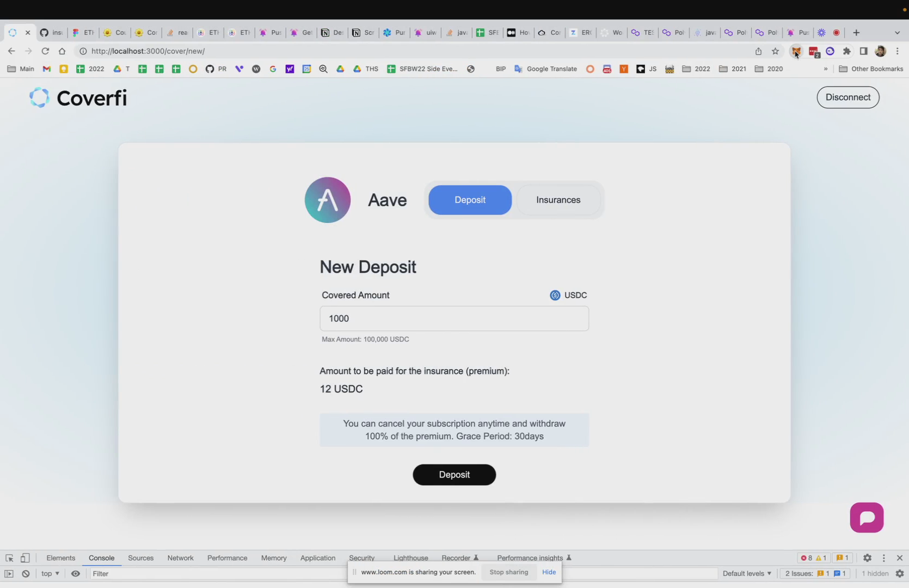Open the Gmail bookmark
This screenshot has width=909, height=588.
coord(47,69)
